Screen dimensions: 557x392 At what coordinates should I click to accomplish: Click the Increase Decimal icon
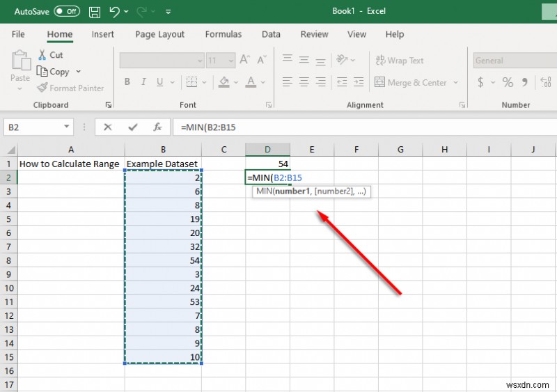point(546,82)
